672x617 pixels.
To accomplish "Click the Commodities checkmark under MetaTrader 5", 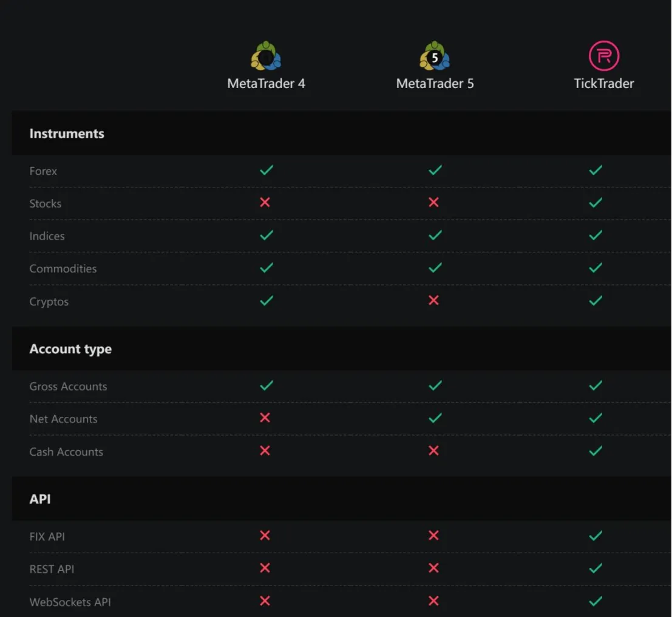I will [435, 268].
